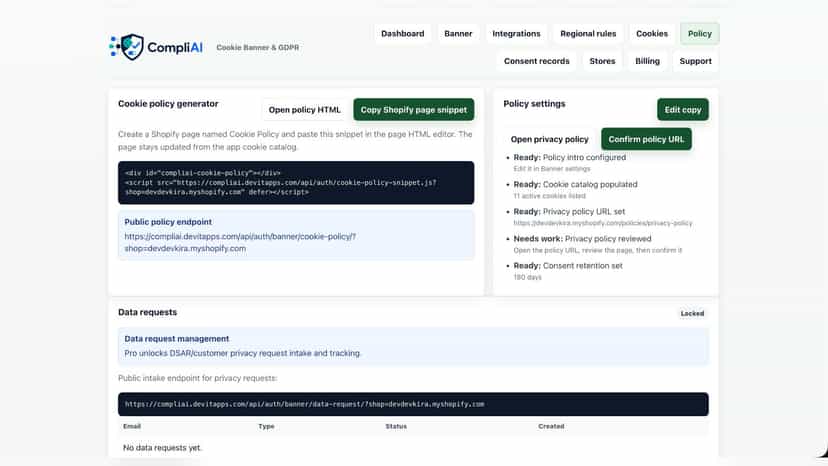828x466 pixels.
Task: Copy Shopify page snippet
Action: (x=413, y=110)
